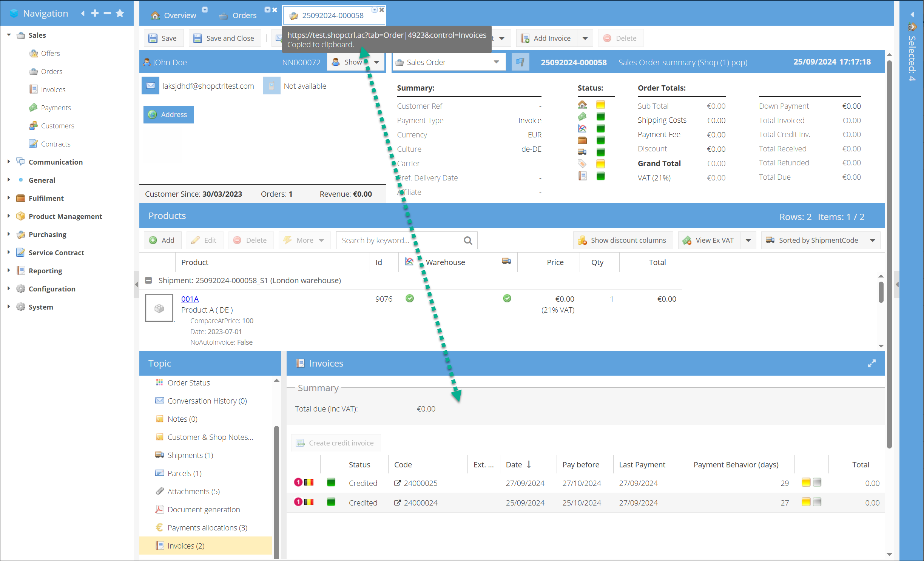Expand the Invoices panel to full size
The height and width of the screenshot is (561, 924).
[872, 363]
